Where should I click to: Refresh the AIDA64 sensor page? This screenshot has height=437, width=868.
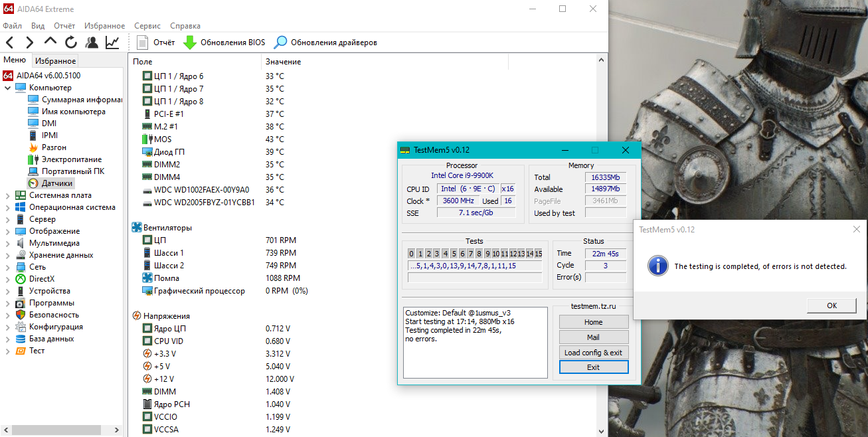point(71,43)
